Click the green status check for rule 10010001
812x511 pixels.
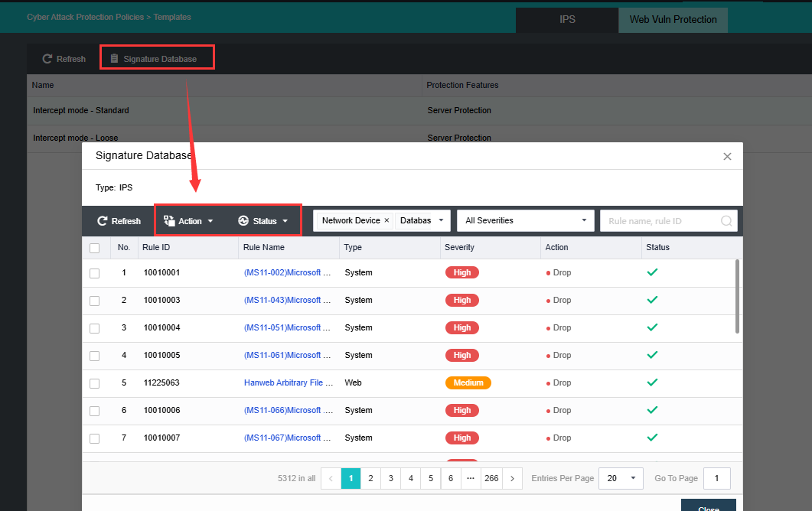(652, 272)
